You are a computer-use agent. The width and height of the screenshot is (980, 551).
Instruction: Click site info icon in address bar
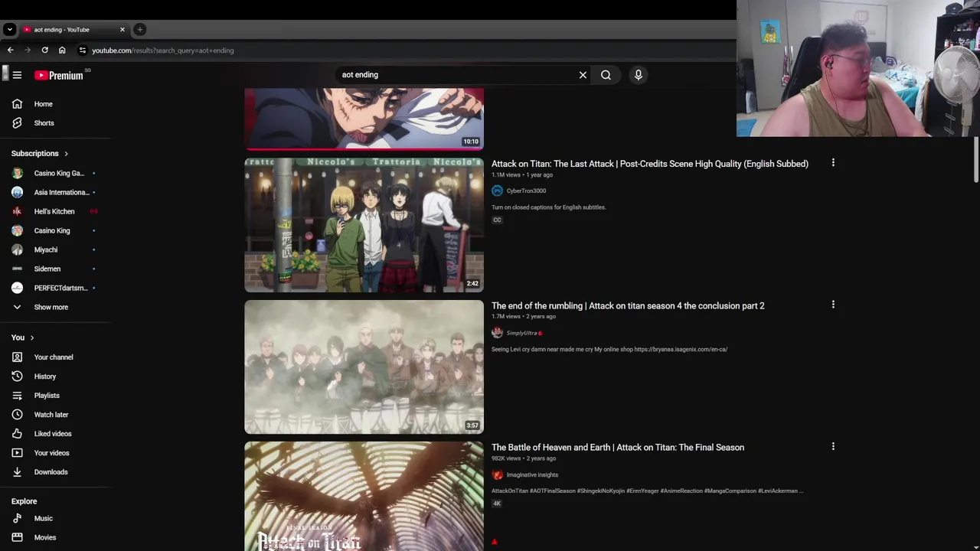click(x=83, y=51)
